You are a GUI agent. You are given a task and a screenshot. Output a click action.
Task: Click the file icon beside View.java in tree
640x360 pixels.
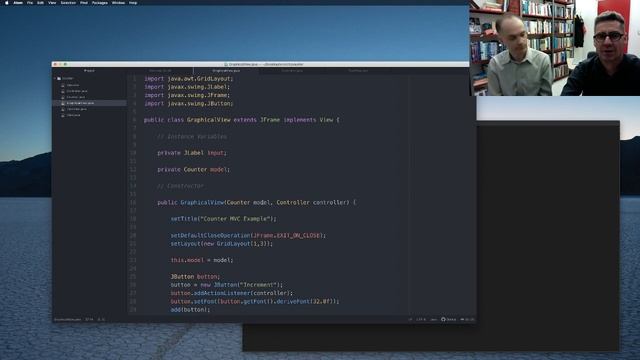tap(63, 116)
